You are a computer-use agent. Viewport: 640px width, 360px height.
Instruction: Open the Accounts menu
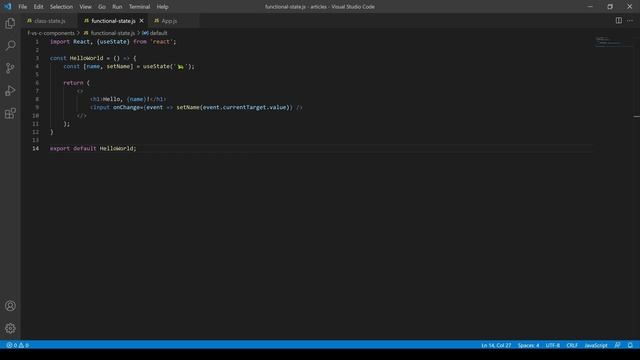pyautogui.click(x=10, y=306)
